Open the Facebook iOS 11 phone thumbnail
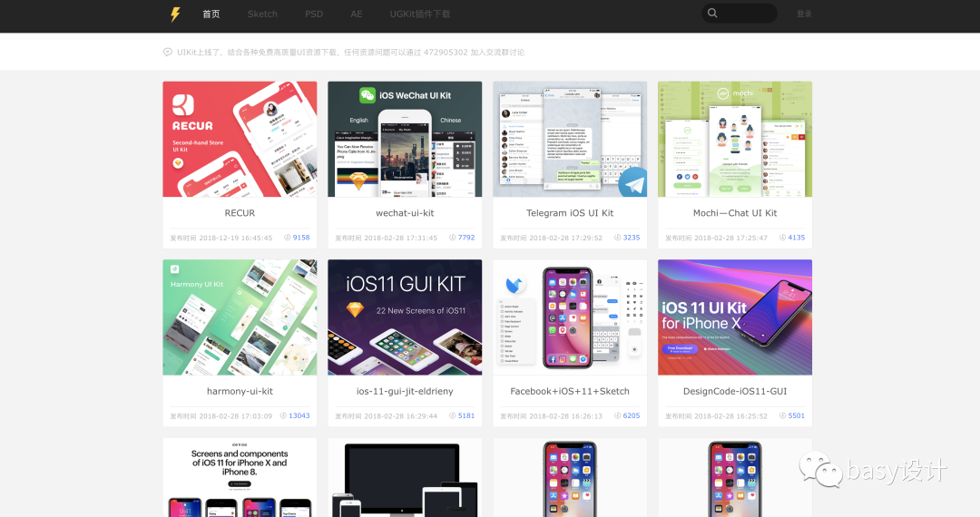Viewport: 980px width, 517px height. (x=570, y=317)
